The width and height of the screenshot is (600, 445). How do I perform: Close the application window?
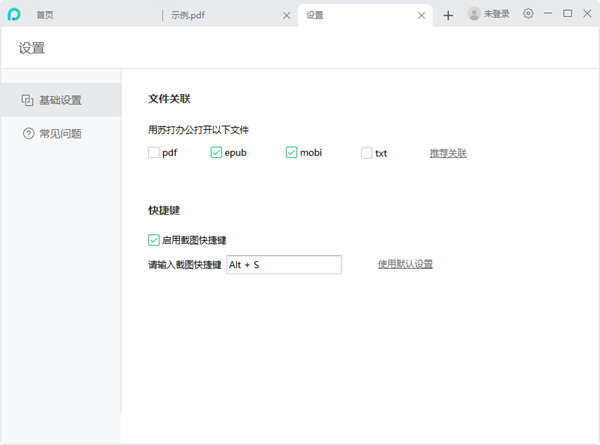pos(587,13)
